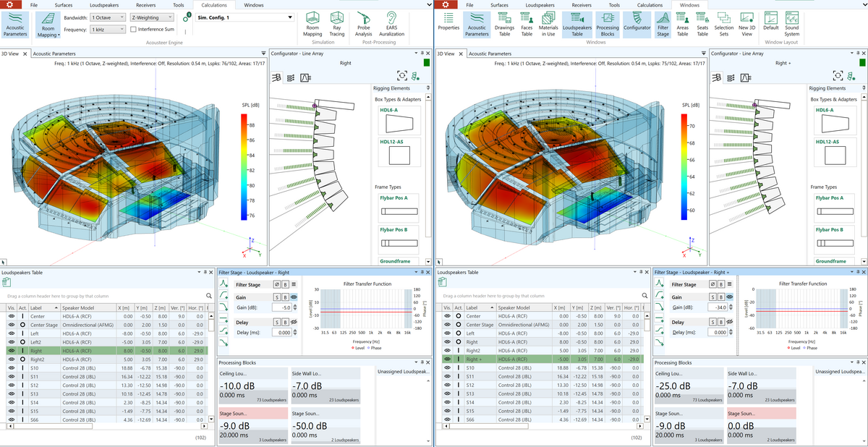Viewport: 868px width, 447px height.
Task: Click the Room Mapping split button beside Bandwidth
Action: click(48, 25)
